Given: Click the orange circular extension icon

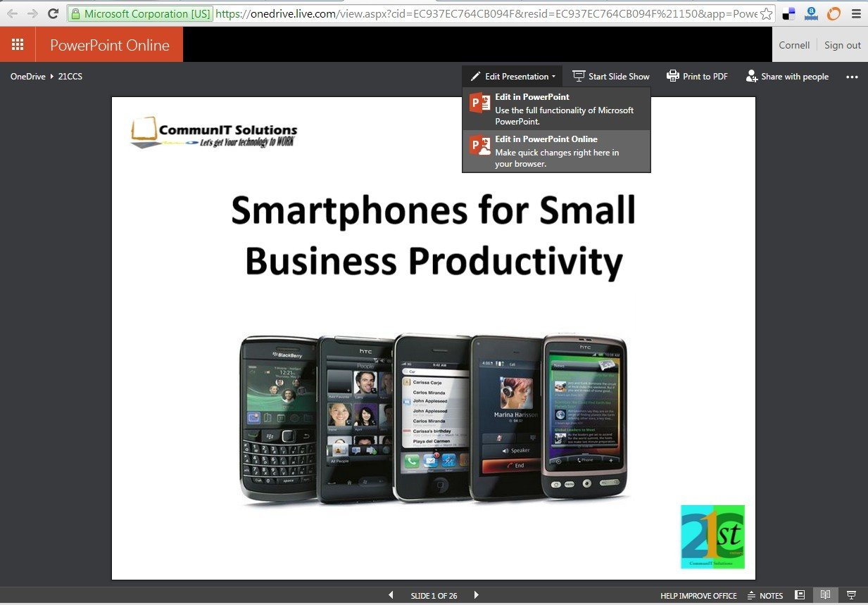Looking at the screenshot, I should [x=834, y=13].
